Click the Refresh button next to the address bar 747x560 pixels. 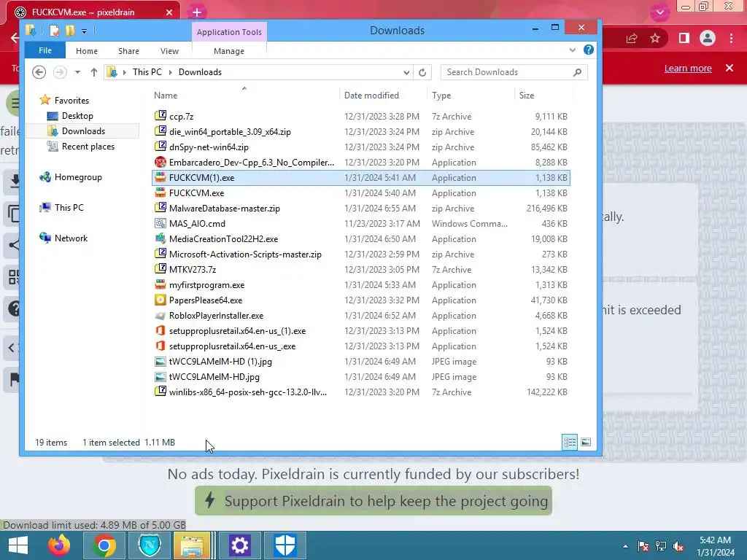[x=422, y=72]
